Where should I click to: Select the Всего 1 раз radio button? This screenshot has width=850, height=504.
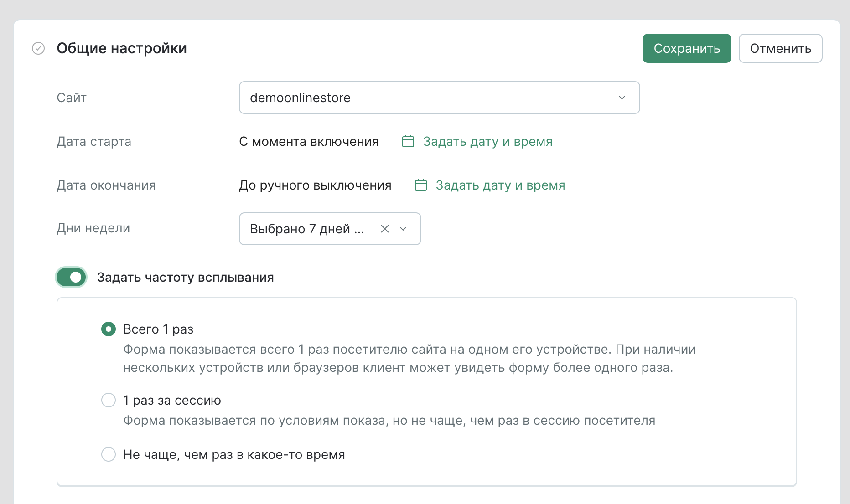tap(109, 329)
